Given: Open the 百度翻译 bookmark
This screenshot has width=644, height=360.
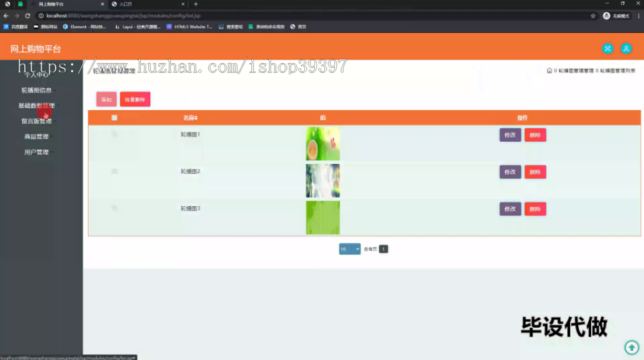Looking at the screenshot, I should tap(16, 26).
